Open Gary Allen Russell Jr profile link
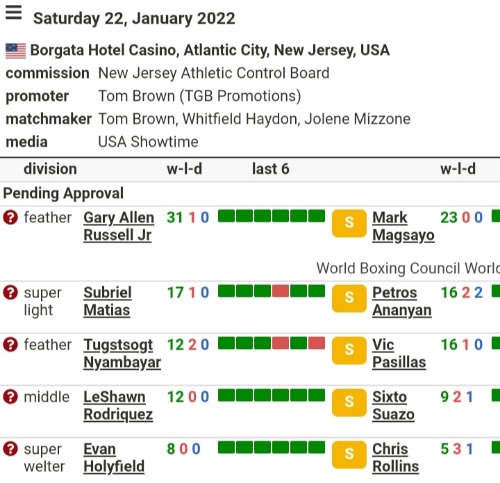The width and height of the screenshot is (500, 483). (x=119, y=226)
